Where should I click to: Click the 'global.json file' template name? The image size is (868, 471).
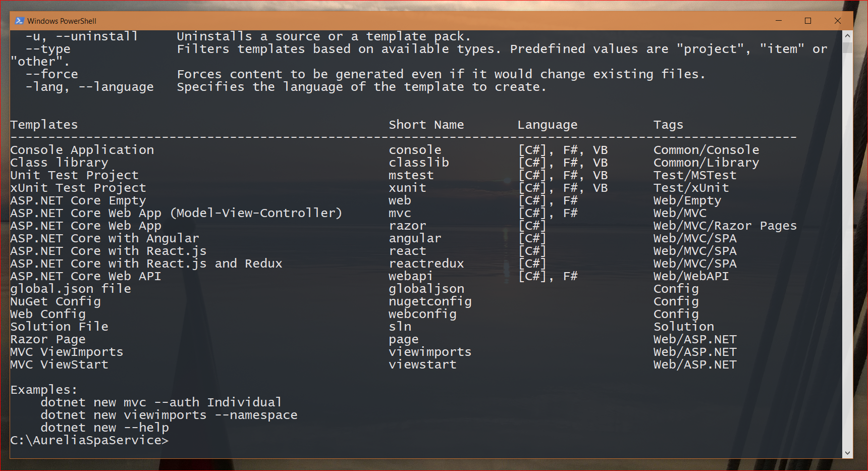[x=71, y=289]
